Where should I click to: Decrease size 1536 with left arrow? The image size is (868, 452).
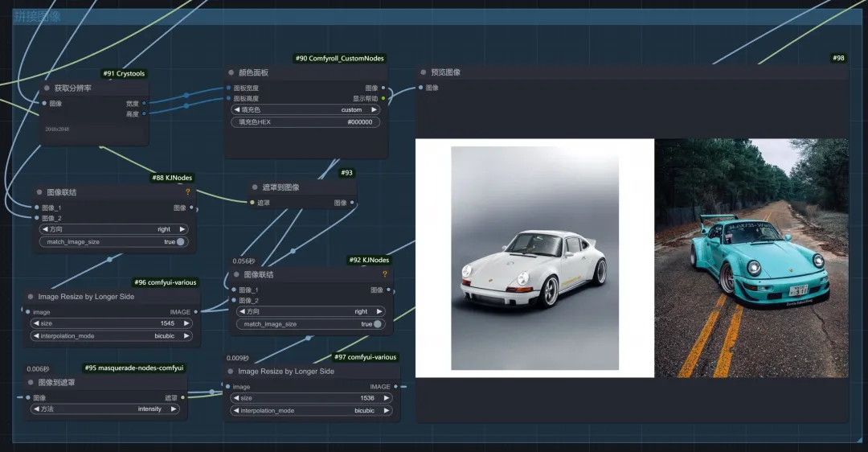pos(235,398)
